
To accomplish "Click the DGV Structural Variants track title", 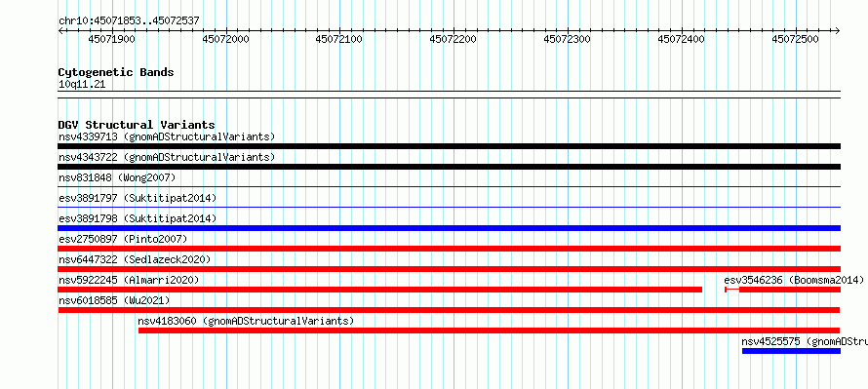I will [137, 125].
